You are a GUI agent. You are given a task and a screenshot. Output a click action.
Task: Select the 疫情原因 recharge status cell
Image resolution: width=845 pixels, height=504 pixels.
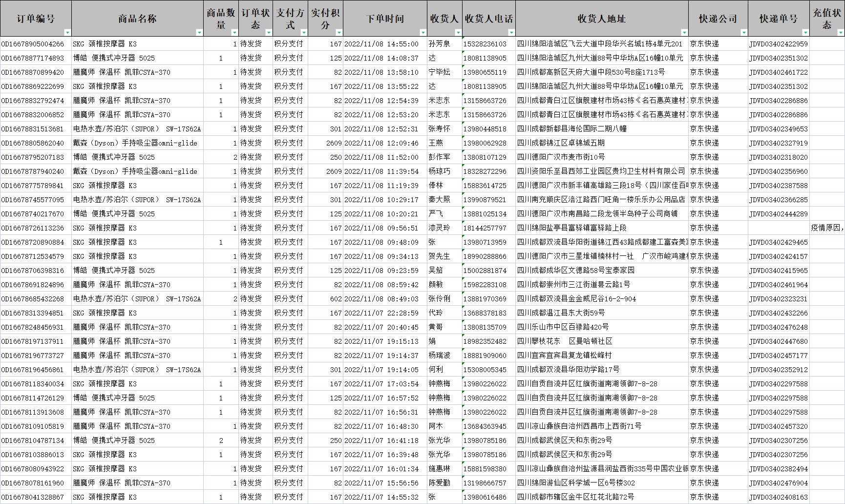click(x=827, y=228)
